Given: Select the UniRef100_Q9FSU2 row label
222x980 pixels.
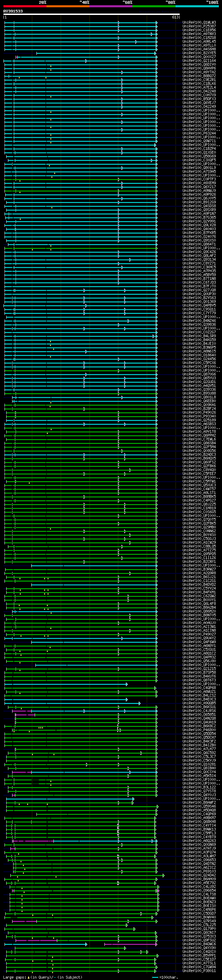Looking at the screenshot, I should point(199,940).
